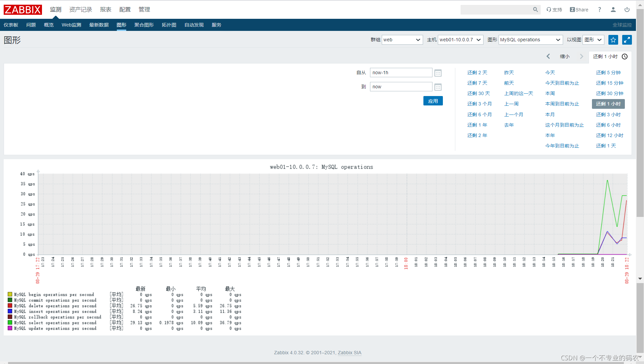Click the logout power icon

tap(627, 10)
